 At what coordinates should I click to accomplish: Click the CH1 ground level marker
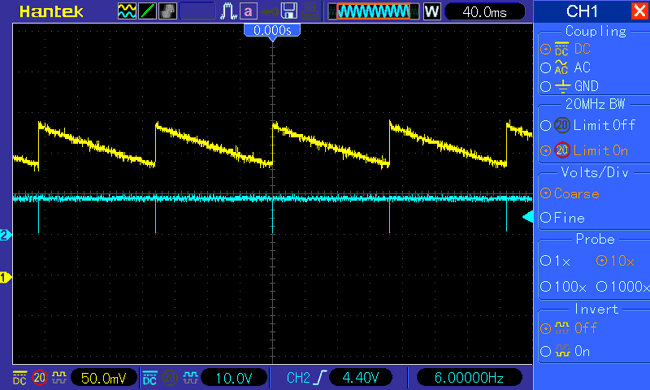click(5, 277)
